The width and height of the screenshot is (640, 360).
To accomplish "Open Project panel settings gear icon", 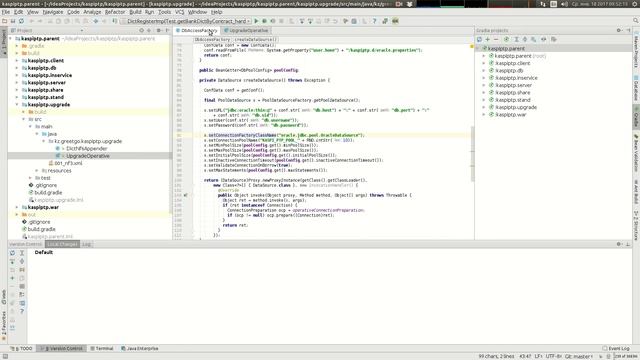I will (159, 30).
